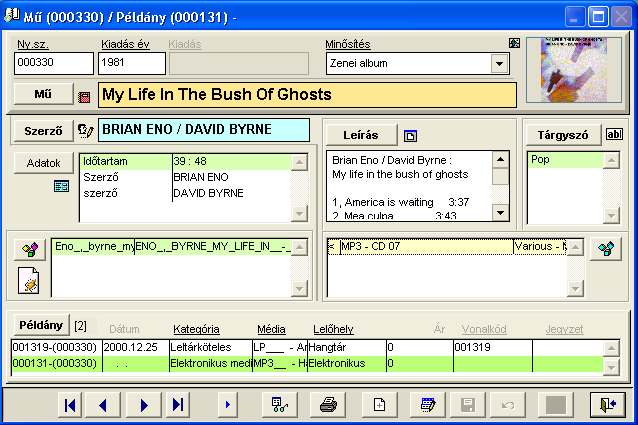Click the grey square button in bottom toolbar
The height and width of the screenshot is (425, 638).
[x=556, y=405]
